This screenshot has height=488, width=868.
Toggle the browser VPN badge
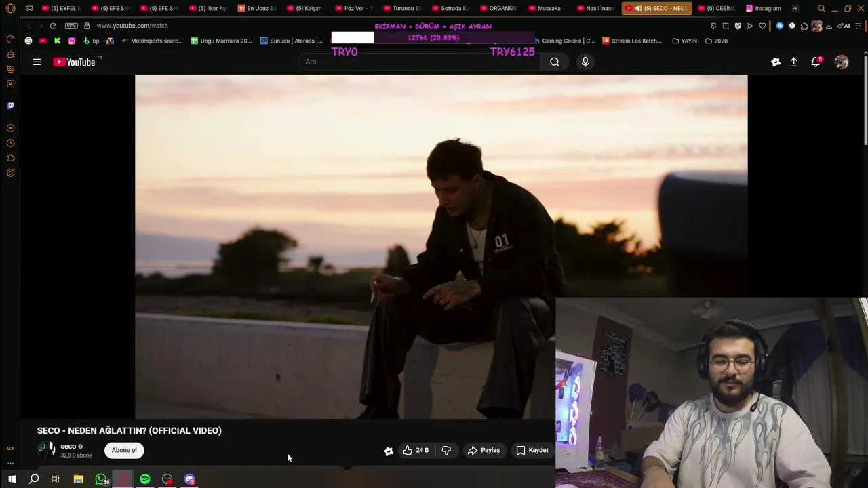[x=71, y=26]
